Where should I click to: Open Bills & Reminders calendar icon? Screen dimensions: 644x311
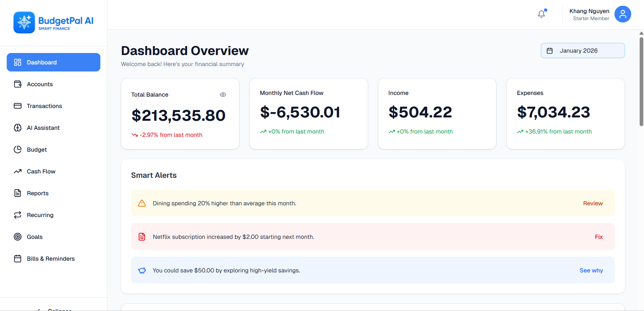(17, 258)
